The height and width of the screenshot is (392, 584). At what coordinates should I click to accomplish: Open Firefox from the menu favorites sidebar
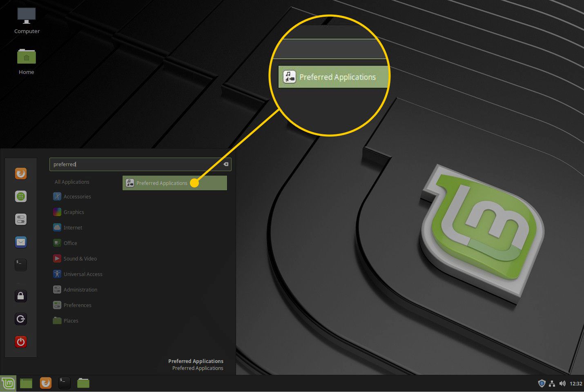(21, 174)
